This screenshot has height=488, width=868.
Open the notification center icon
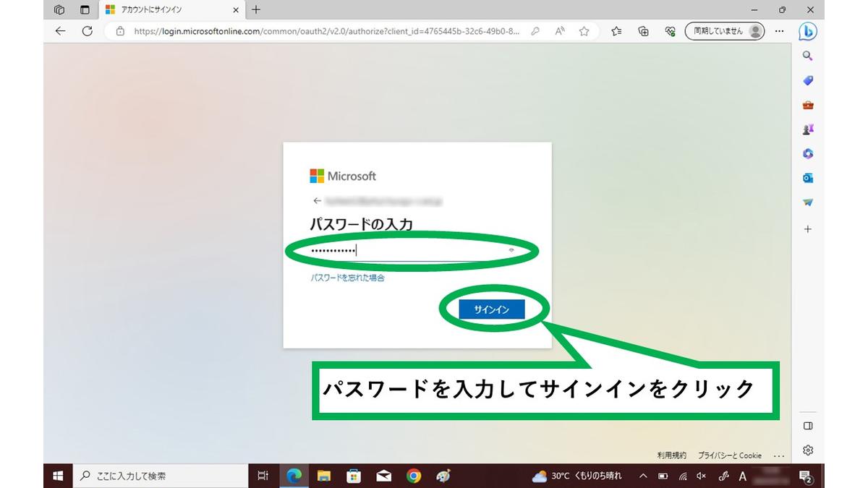[806, 476]
